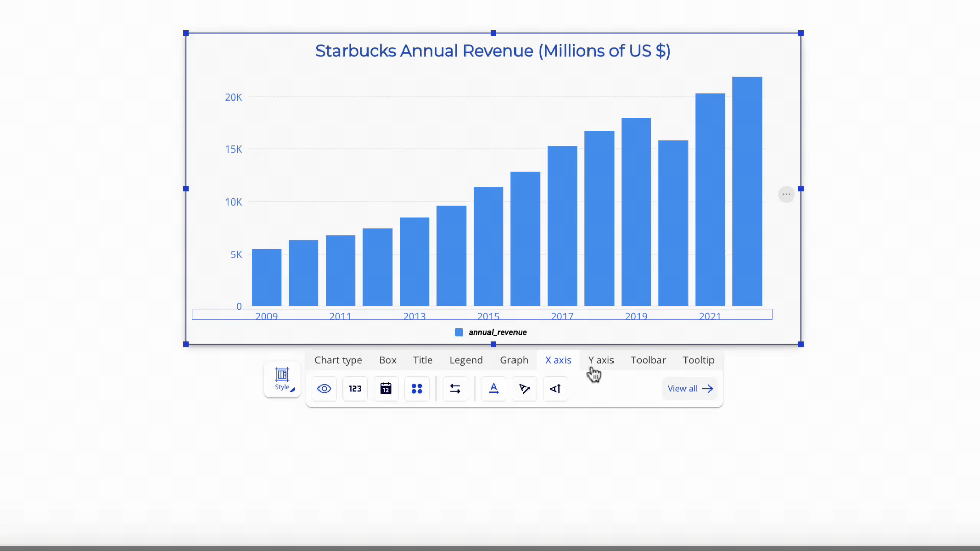This screenshot has height=551, width=980.
Task: Switch to the Chart type tab
Action: coord(338,360)
